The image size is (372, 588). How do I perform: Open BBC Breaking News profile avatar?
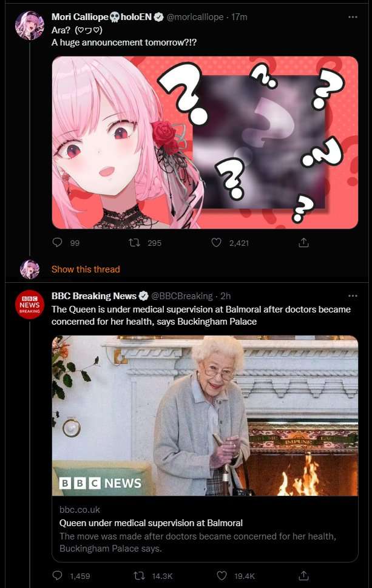pos(30,305)
